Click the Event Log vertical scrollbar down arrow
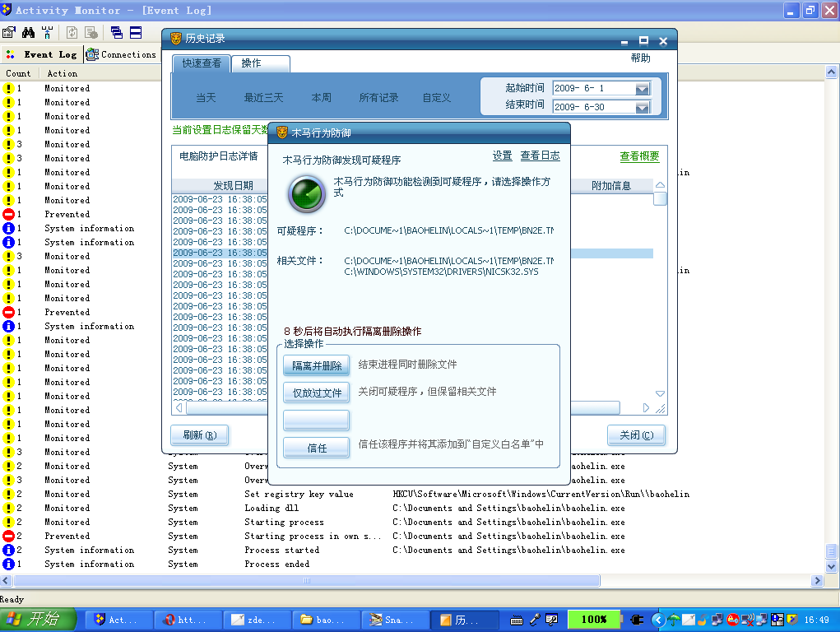 pyautogui.click(x=832, y=566)
